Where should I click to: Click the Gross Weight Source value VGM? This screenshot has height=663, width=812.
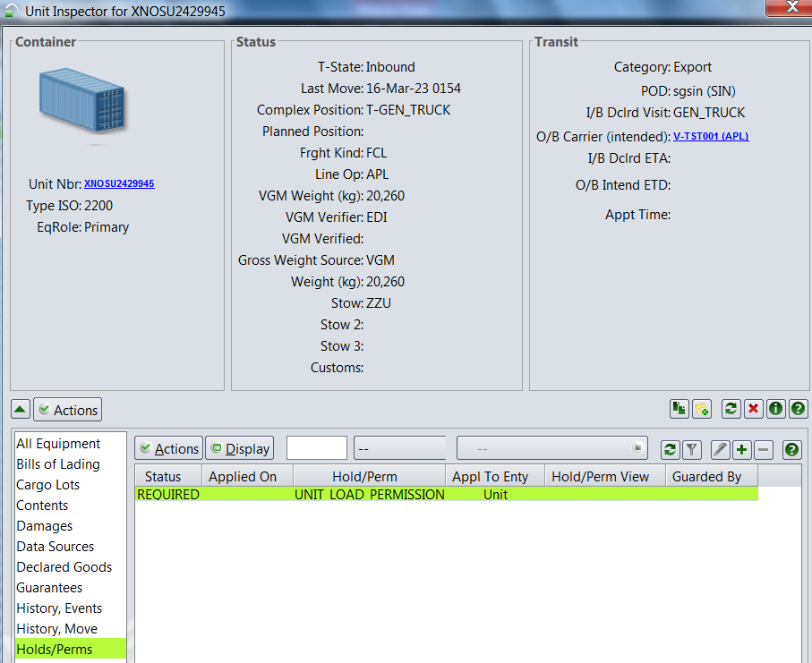(380, 259)
